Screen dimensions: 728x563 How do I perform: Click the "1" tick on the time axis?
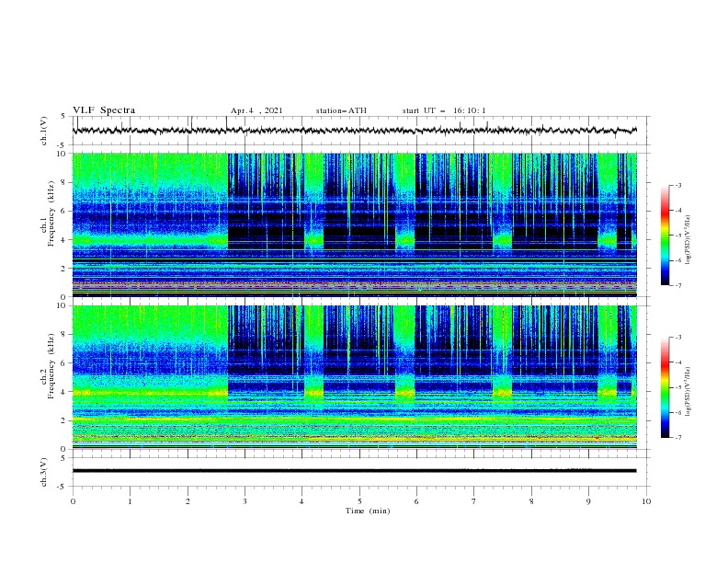click(x=131, y=501)
